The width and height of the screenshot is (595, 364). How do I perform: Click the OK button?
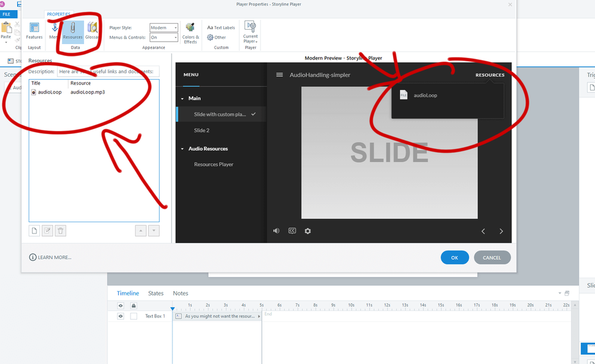[454, 257]
